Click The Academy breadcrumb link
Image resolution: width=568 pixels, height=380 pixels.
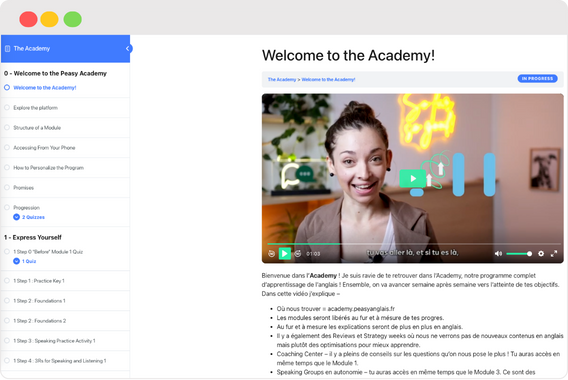pyautogui.click(x=282, y=79)
